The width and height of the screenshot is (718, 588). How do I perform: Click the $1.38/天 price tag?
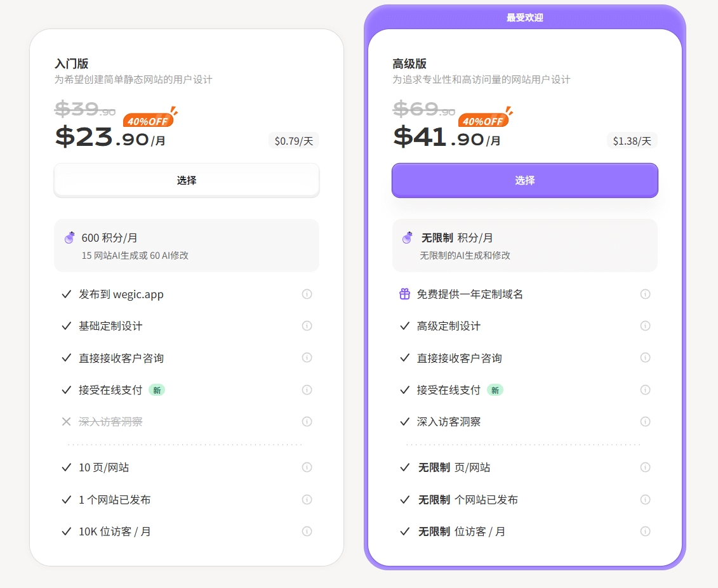632,141
